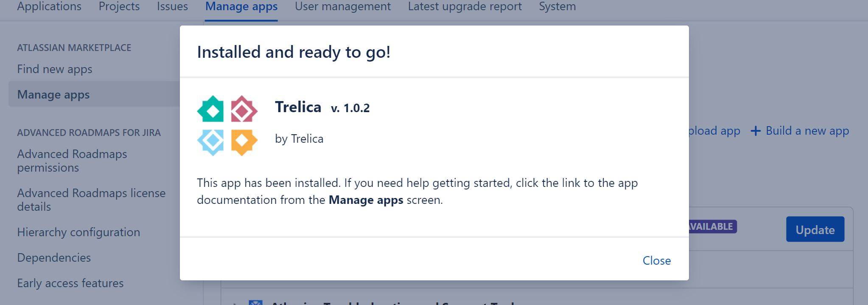Click the plus icon beside Build a new app
The image size is (868, 305).
[x=755, y=131]
